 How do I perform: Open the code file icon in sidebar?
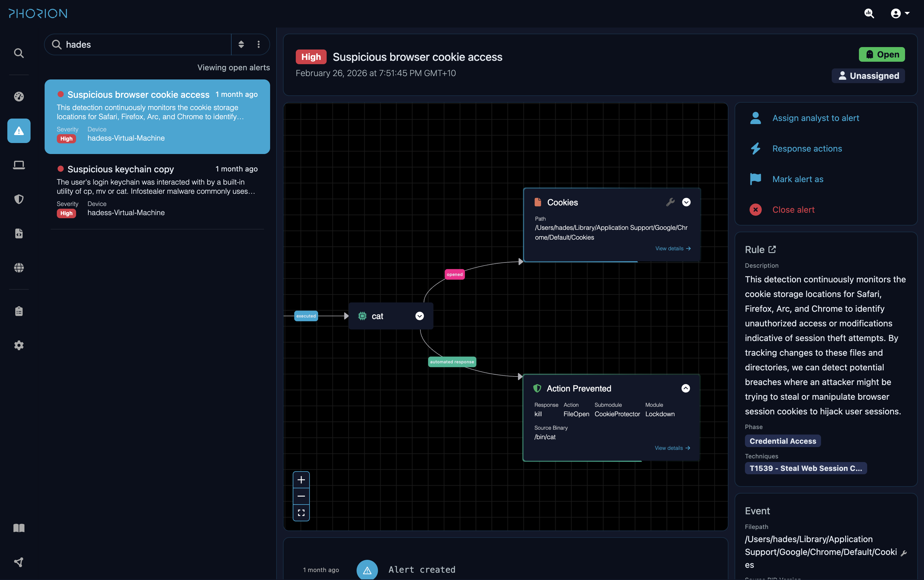(x=18, y=233)
